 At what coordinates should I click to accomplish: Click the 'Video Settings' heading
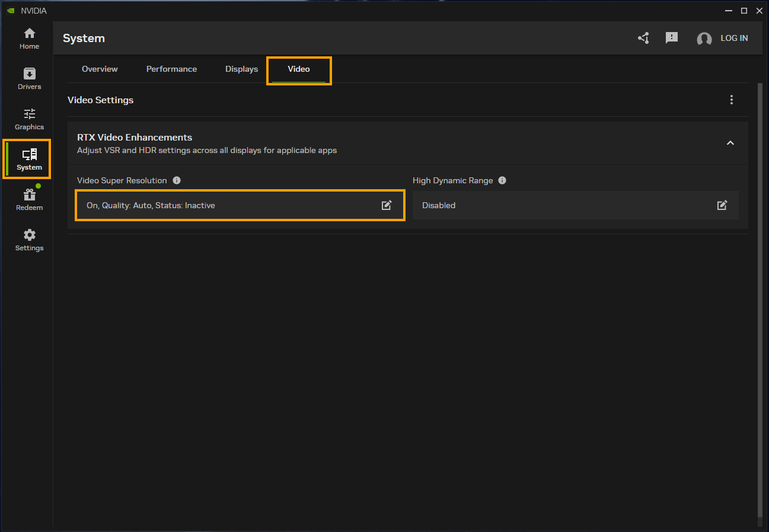click(x=100, y=100)
